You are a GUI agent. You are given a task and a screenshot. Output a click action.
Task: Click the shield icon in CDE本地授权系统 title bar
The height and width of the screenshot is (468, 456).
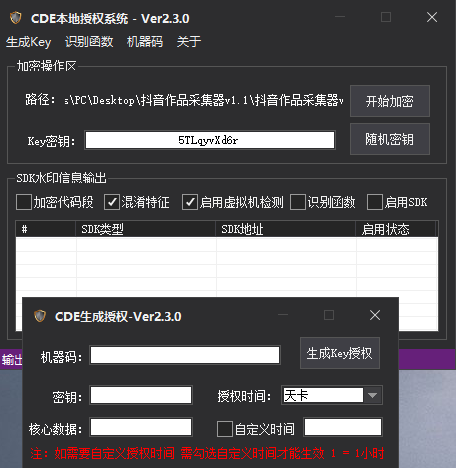coord(15,18)
